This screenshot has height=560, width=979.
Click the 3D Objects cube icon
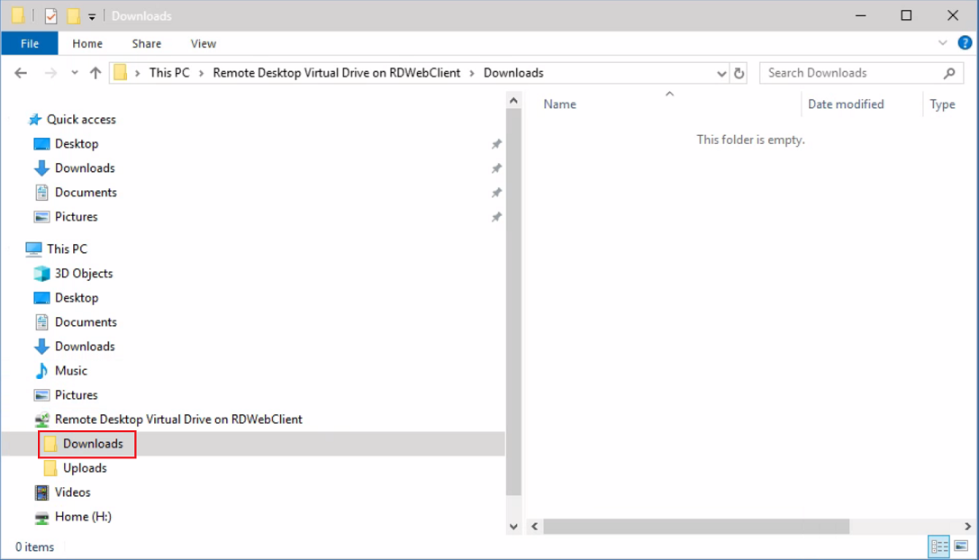pyautogui.click(x=41, y=274)
